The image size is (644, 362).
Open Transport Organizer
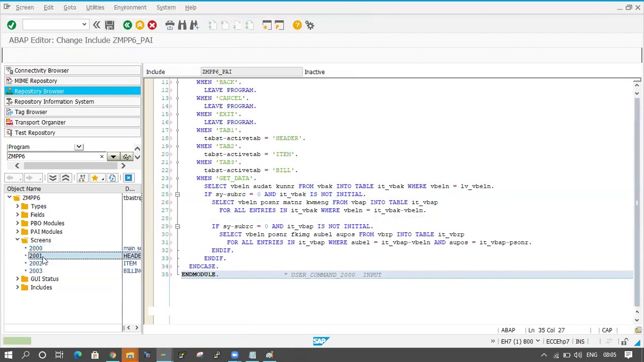[73, 122]
